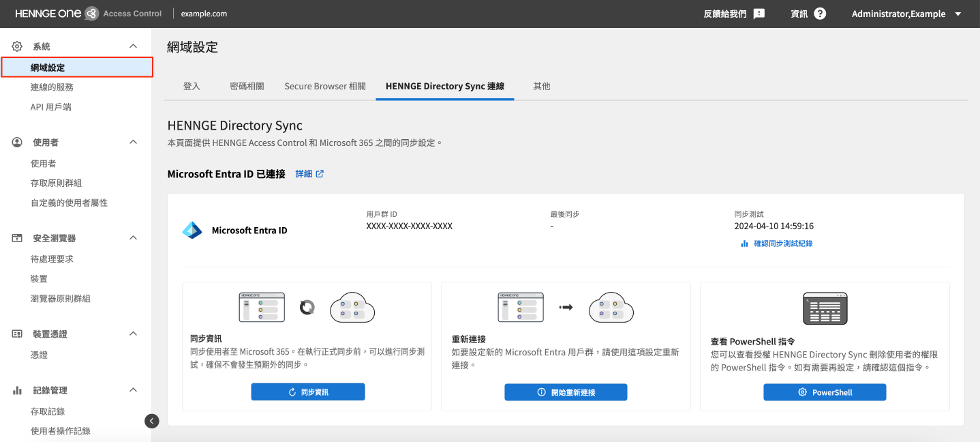Click the 系統 gear icon in sidebar

pos(17,46)
